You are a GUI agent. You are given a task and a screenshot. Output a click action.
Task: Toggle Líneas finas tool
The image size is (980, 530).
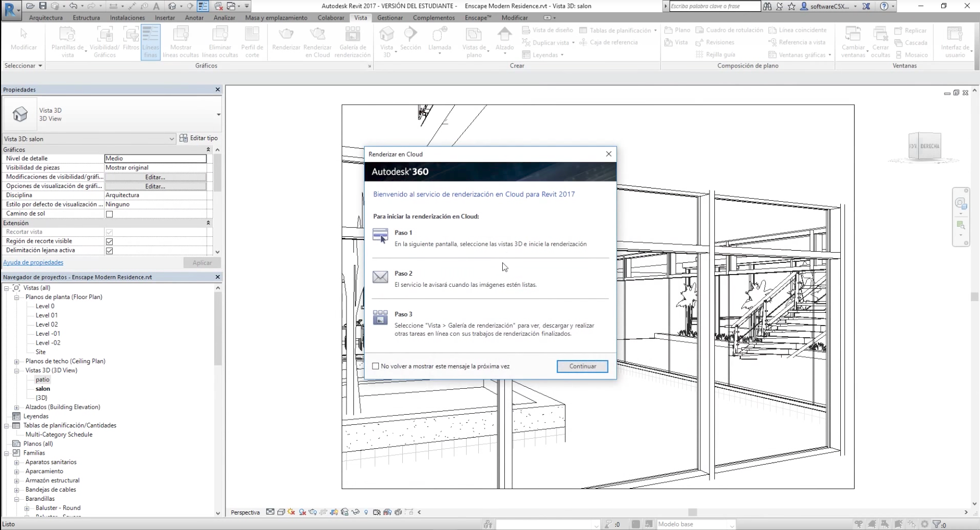click(x=150, y=42)
